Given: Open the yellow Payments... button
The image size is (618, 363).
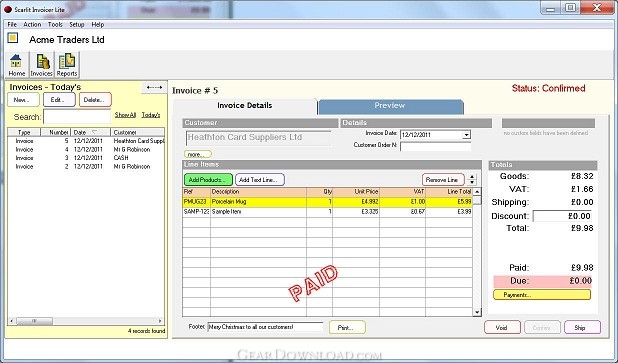Looking at the screenshot, I should coord(542,295).
